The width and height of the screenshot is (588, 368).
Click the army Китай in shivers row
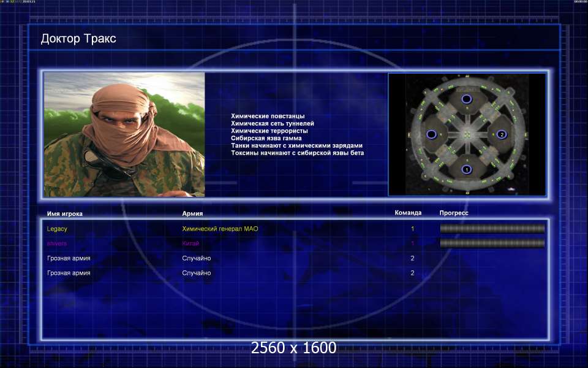point(190,243)
